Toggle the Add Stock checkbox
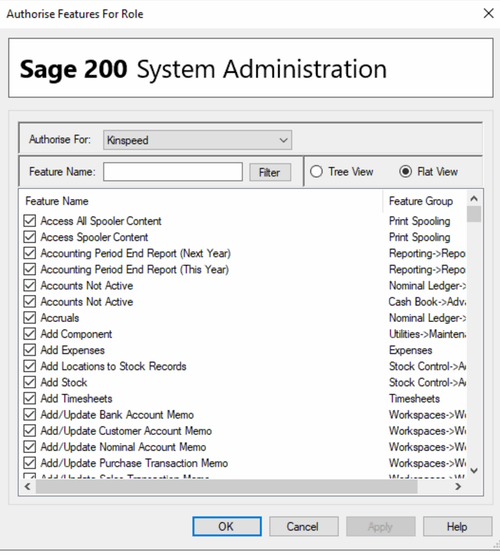The width and height of the screenshot is (500, 555). click(30, 382)
